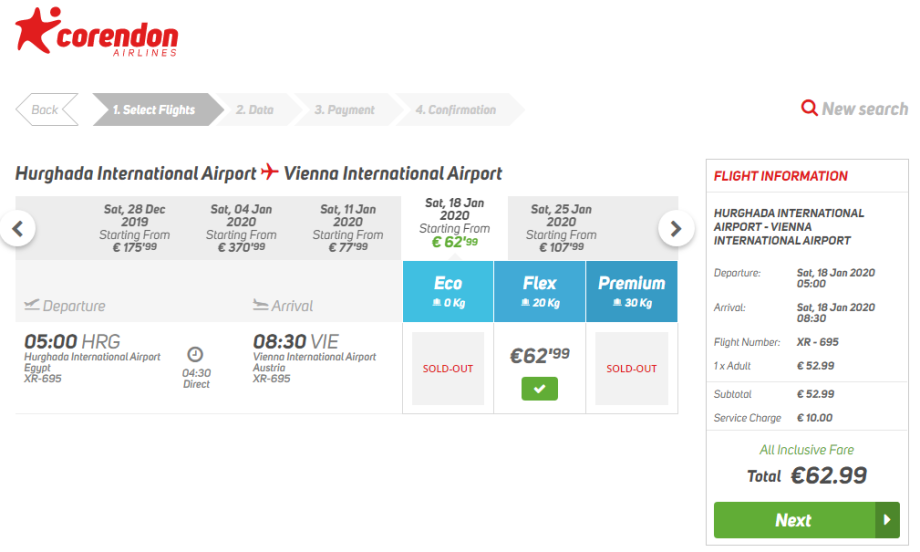
Task: Choose Sat, 11 Jan 2020 date option
Action: (x=348, y=228)
